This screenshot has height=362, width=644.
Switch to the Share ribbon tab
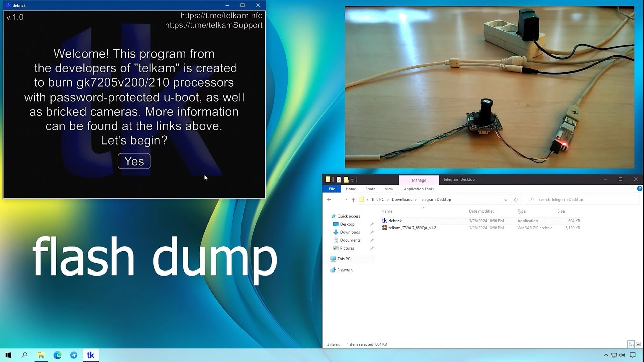tap(370, 189)
